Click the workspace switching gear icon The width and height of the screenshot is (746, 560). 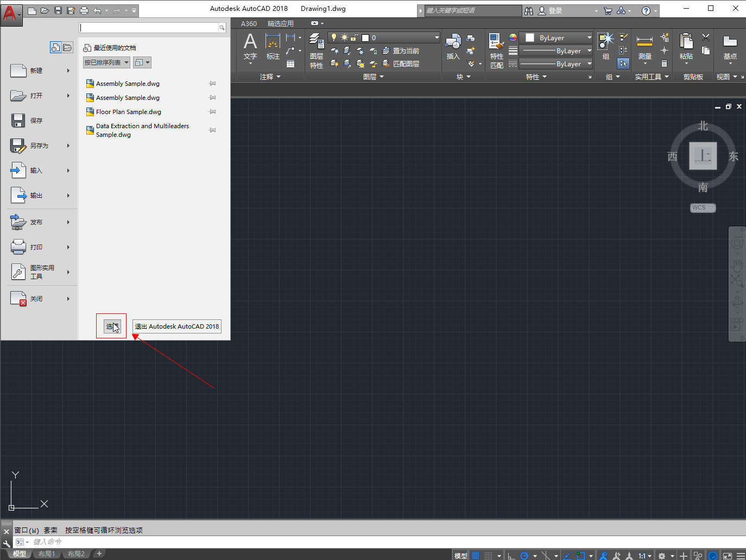click(662, 556)
